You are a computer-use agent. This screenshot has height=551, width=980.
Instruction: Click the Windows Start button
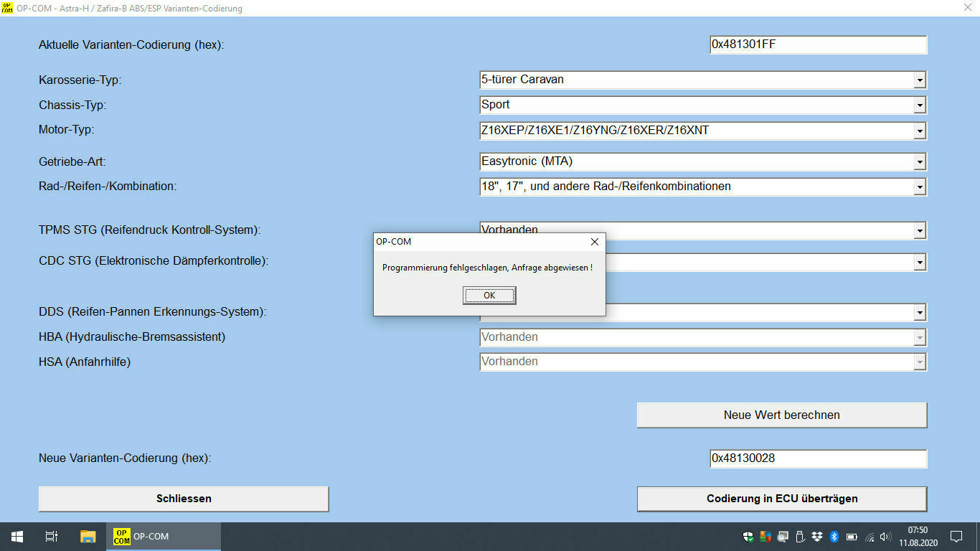click(x=17, y=536)
